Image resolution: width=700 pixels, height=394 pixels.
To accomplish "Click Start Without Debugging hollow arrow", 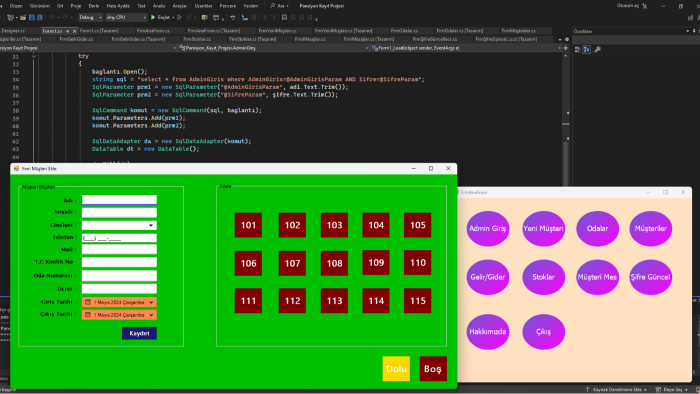I will (x=179, y=17).
